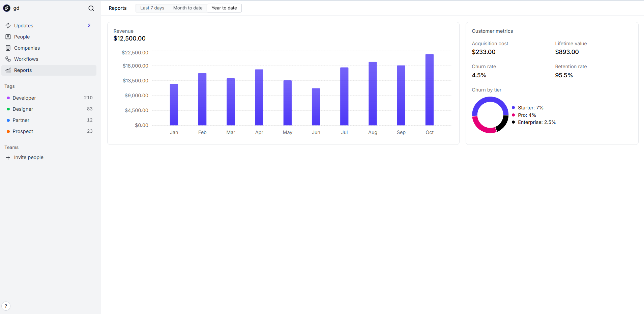Viewport: 644px width, 314px height.
Task: Click the Jul revenue bar
Action: pos(344,96)
